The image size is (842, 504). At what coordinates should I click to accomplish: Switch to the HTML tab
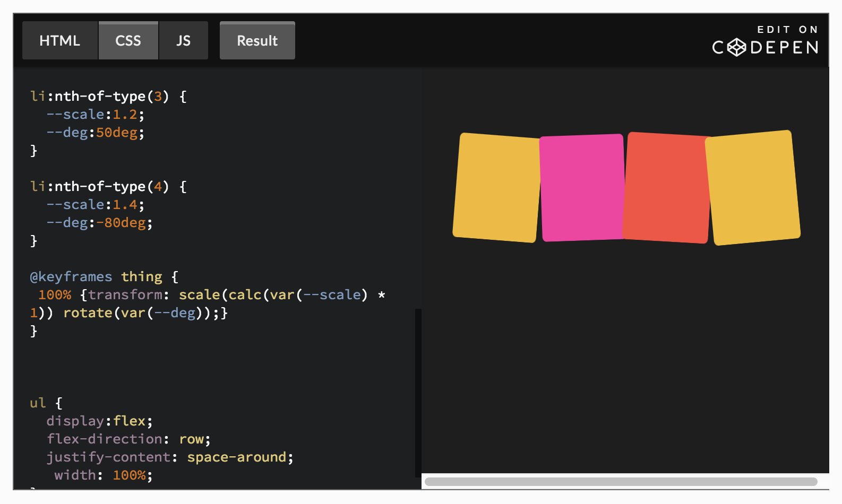[60, 40]
